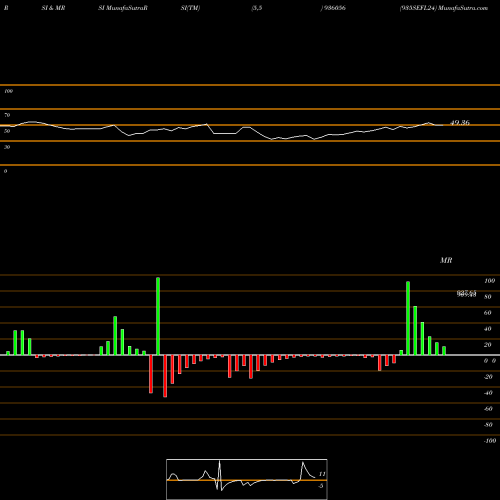Click the 'SI MunafaSutraR' header label
Viewport: 500px width, 500px height.
(123, 8)
